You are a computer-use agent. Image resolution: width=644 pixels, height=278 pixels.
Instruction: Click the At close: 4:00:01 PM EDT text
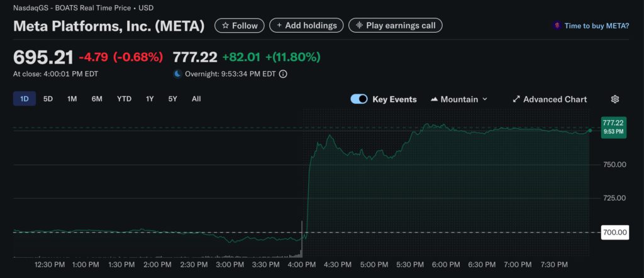tap(55, 74)
